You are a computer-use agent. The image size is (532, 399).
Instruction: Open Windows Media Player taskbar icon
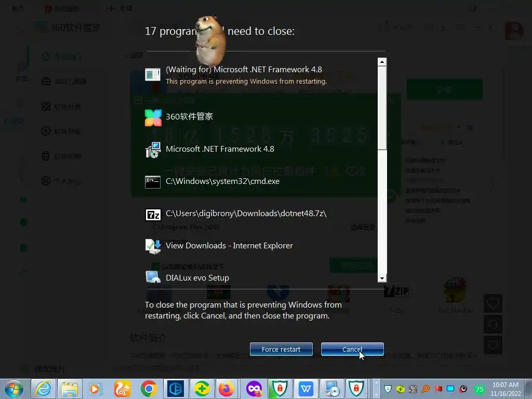[96, 389]
